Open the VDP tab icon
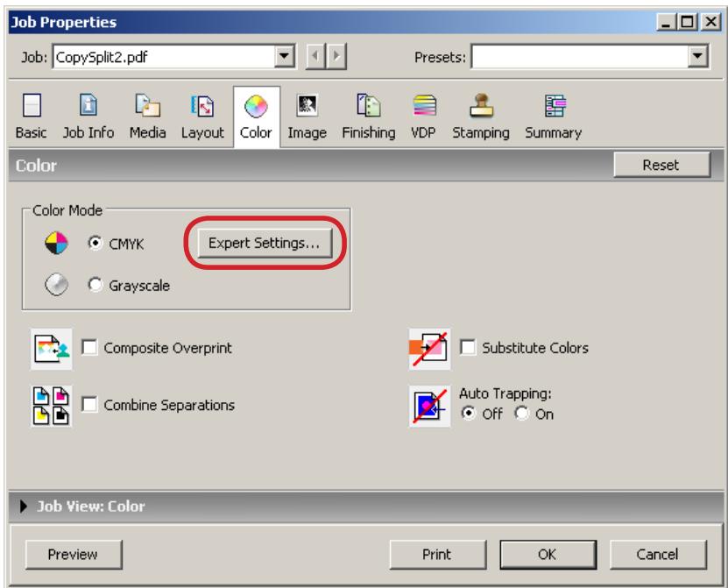This screenshot has height=588, width=728. point(424,105)
